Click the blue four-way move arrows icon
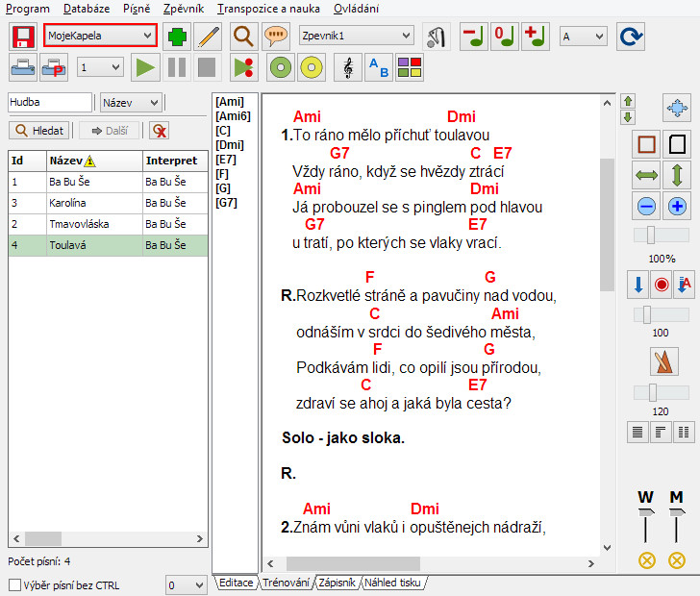Image resolution: width=700 pixels, height=596 pixels. (677, 108)
